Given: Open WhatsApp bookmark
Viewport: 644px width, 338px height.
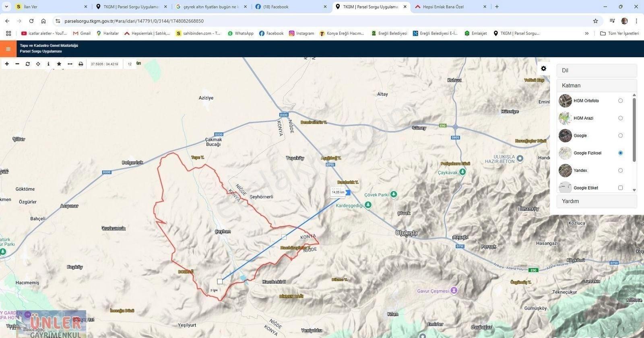Looking at the screenshot, I should click(x=241, y=33).
